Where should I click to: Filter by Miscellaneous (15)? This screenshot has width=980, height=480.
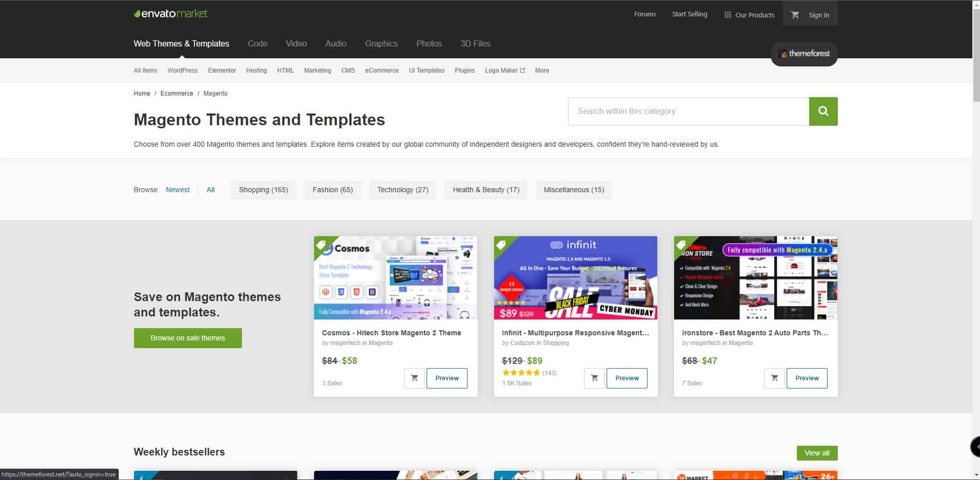point(573,190)
